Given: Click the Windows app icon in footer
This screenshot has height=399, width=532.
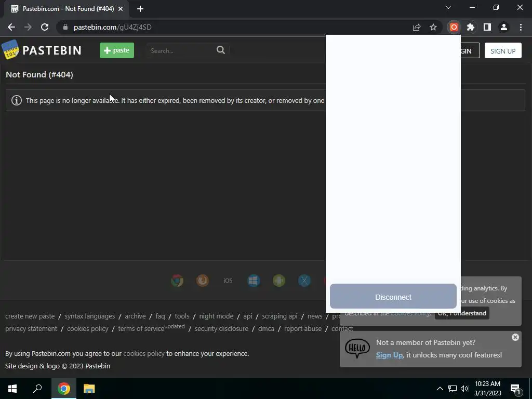Looking at the screenshot, I should click(x=254, y=281).
